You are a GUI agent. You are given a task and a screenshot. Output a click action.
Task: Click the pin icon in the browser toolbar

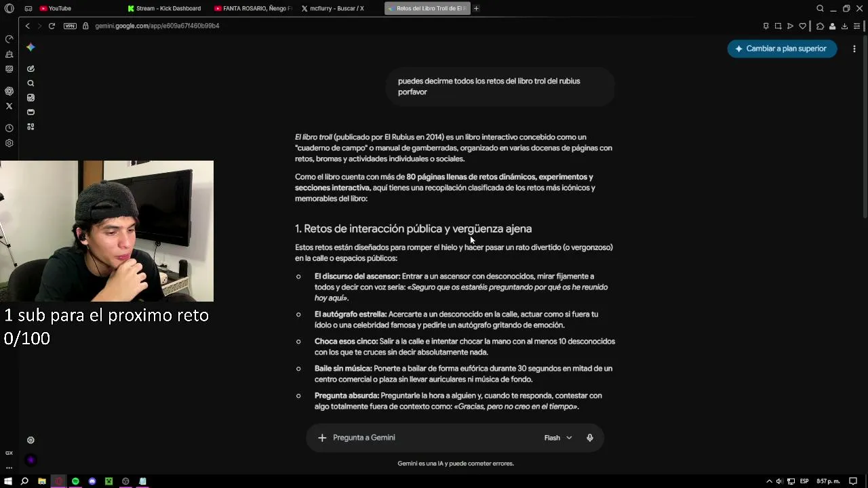point(766,26)
